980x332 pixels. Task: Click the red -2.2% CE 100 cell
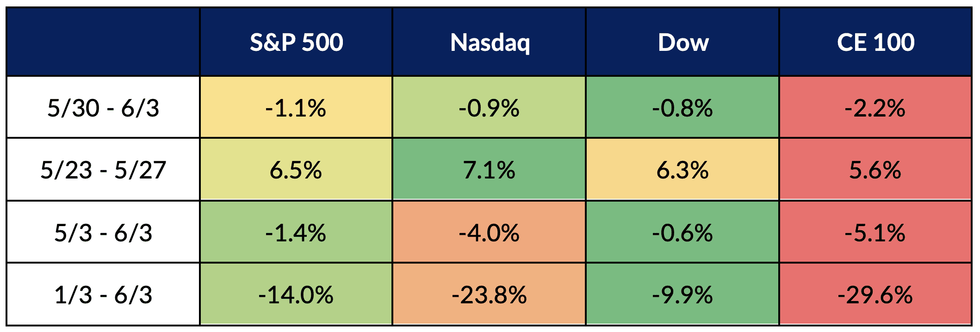click(875, 108)
